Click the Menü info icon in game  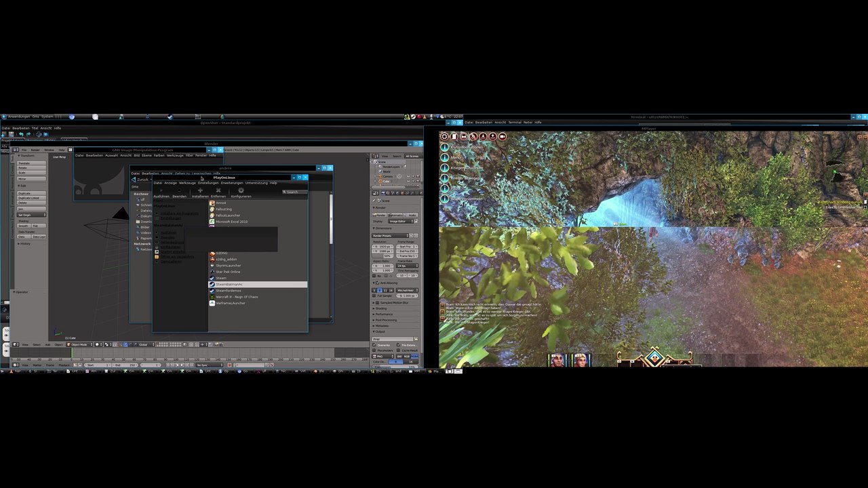point(445,157)
